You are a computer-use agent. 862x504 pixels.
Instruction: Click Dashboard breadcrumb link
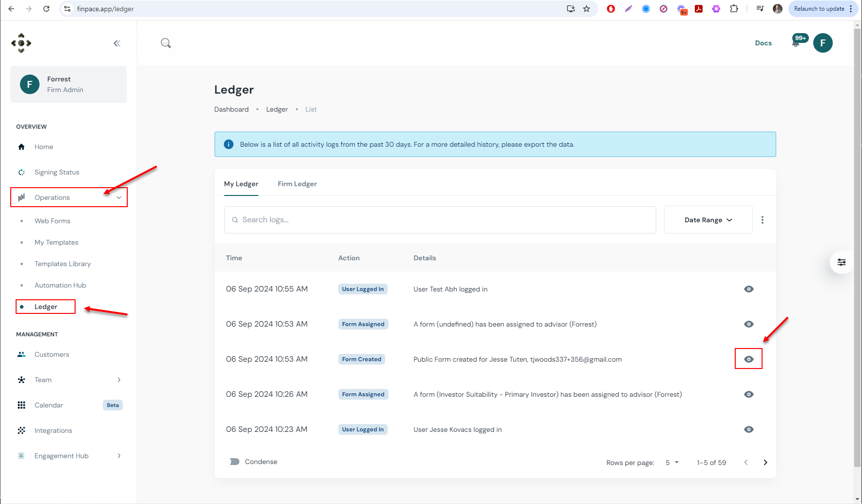point(232,109)
